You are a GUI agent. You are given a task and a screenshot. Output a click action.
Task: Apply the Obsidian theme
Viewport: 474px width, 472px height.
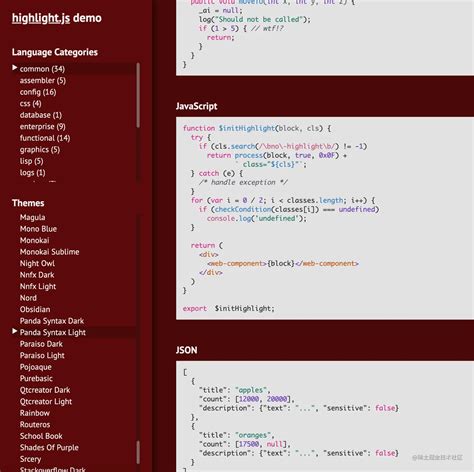tap(35, 309)
